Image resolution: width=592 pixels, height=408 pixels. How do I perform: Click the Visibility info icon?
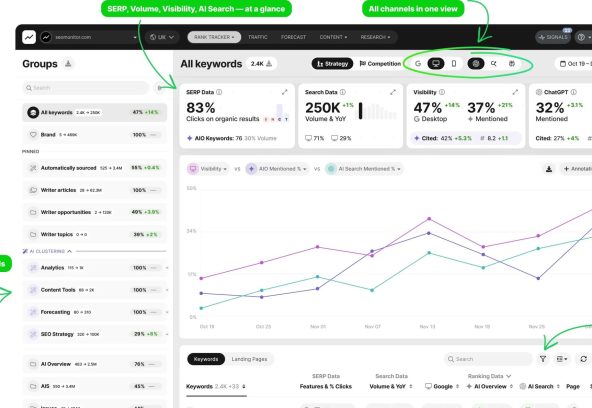click(442, 92)
